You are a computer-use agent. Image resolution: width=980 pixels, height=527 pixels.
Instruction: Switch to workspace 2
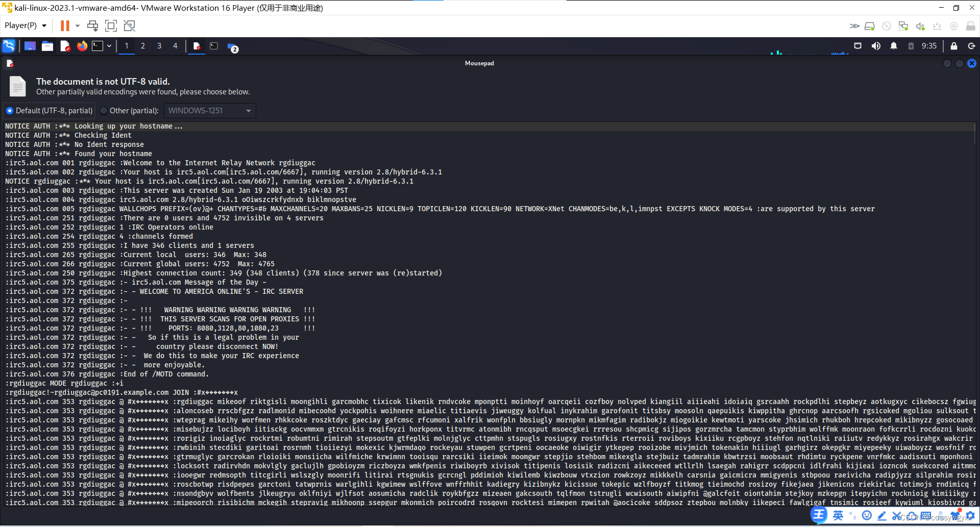pos(143,46)
